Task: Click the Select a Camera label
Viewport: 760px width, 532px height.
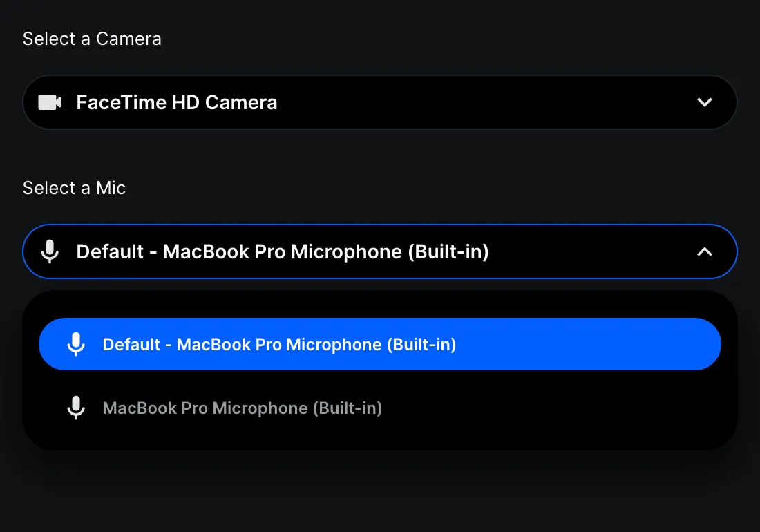Action: 92,39
